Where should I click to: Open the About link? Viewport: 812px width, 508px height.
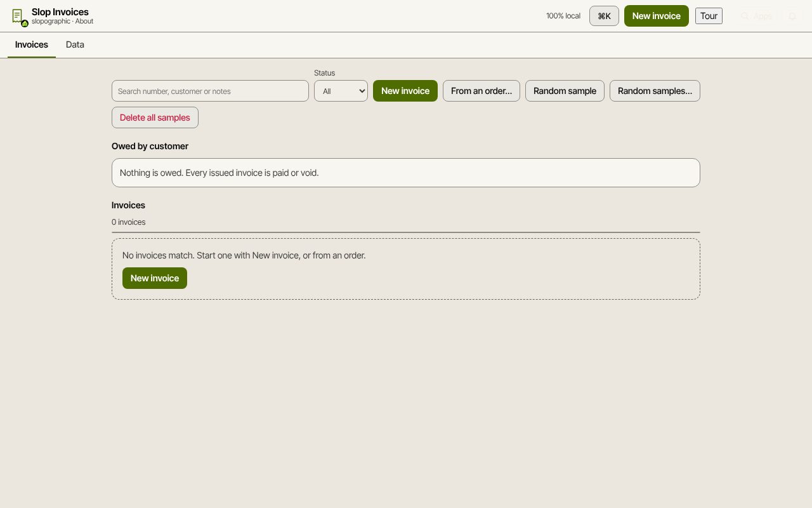[x=84, y=22]
